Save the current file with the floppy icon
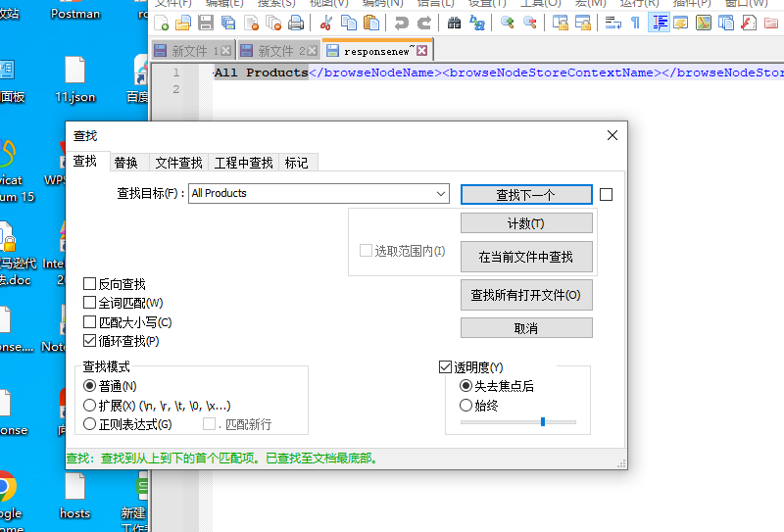 click(206, 23)
